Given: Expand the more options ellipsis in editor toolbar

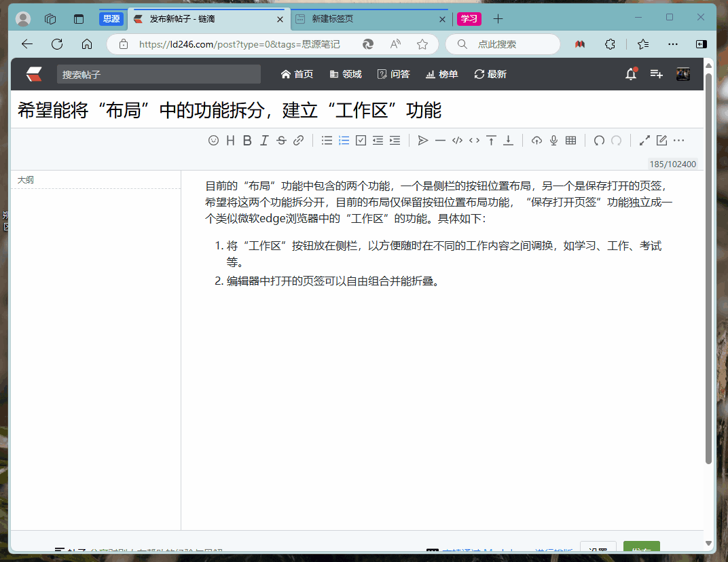Looking at the screenshot, I should tap(678, 141).
